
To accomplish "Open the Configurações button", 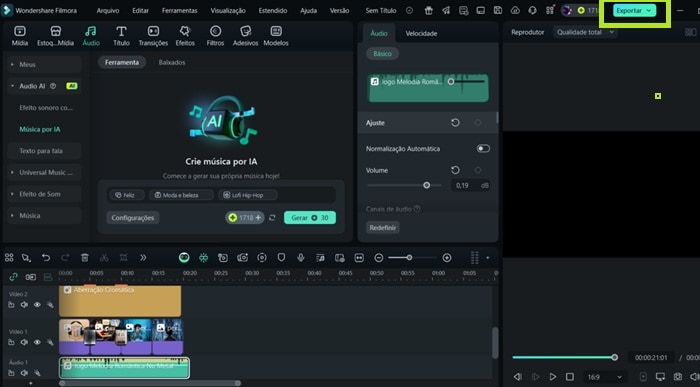I will [133, 218].
